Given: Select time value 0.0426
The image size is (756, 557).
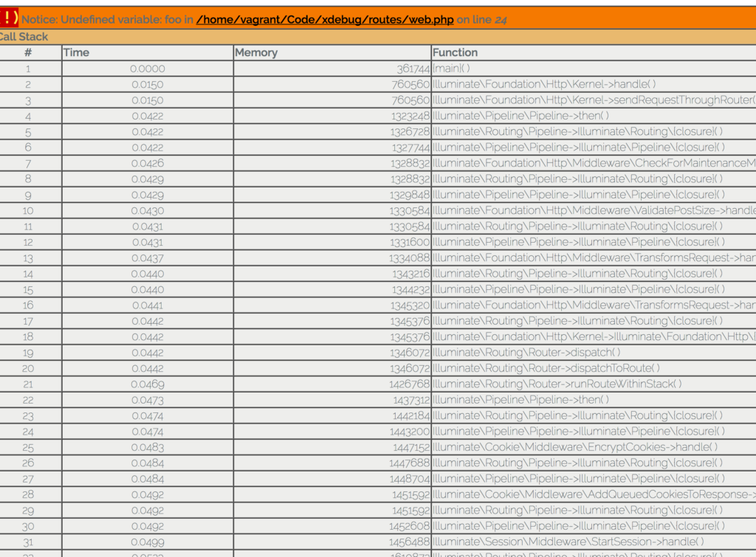Looking at the screenshot, I should coord(148,163).
